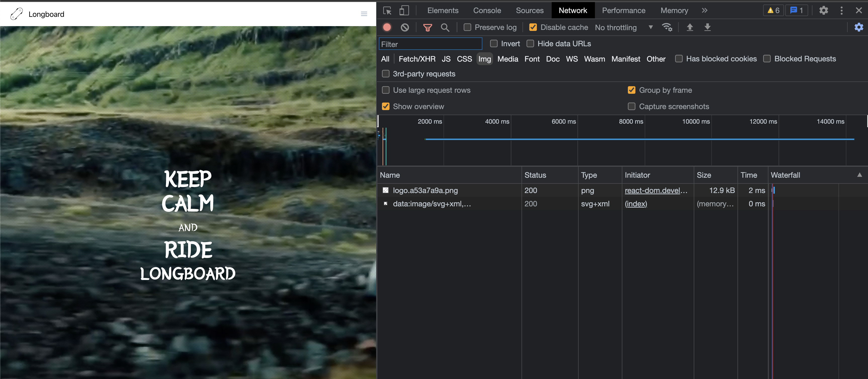Clear the network log
The height and width of the screenshot is (379, 868).
pos(405,27)
